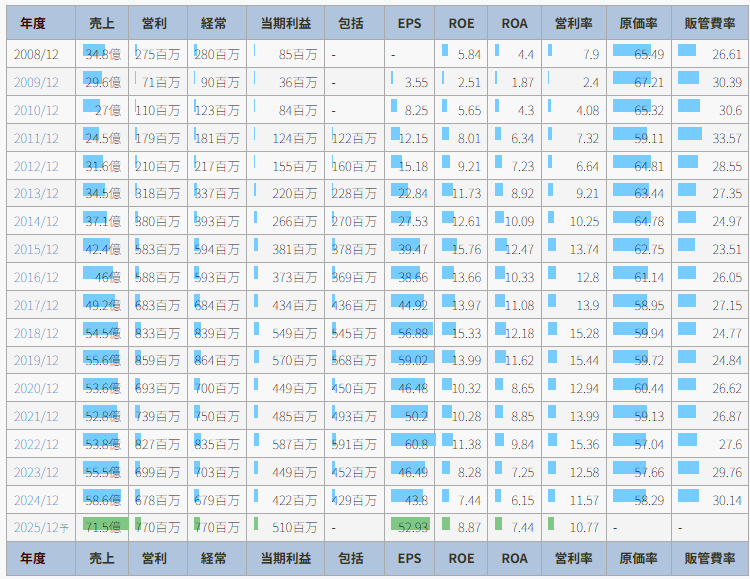This screenshot has height=579, width=750.
Task: Click the 12.47 ROA value cell
Action: [x=514, y=249]
